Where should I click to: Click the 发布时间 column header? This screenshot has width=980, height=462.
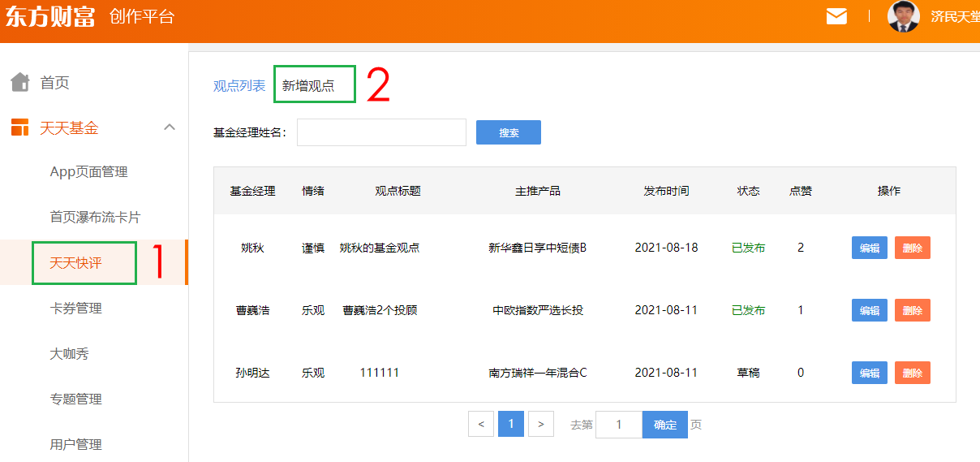[666, 191]
